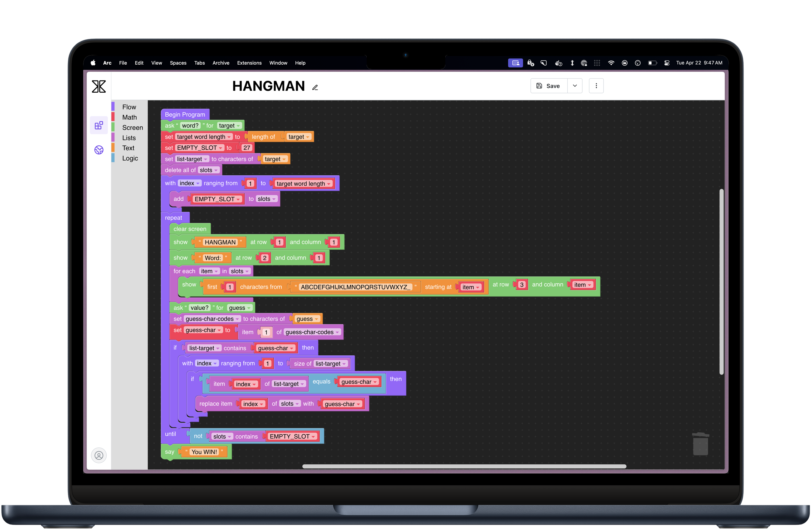Click the number 27 field in set block
This screenshot has width=812, height=530.
[x=247, y=148]
